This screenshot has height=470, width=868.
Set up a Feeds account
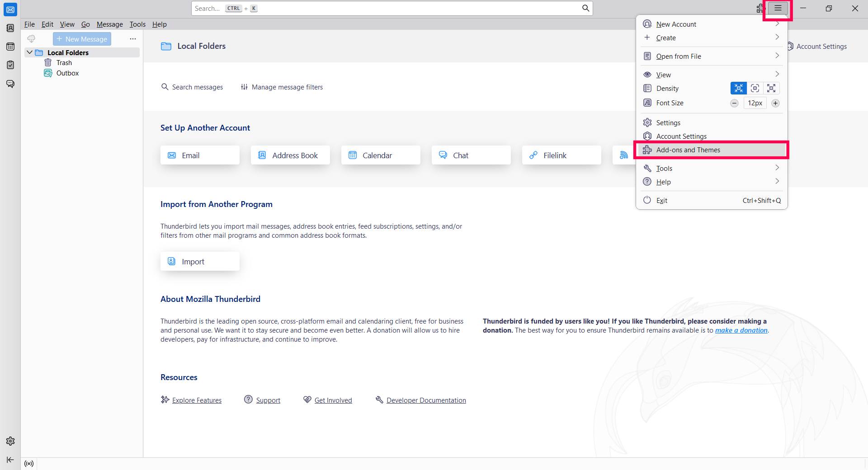click(x=624, y=155)
